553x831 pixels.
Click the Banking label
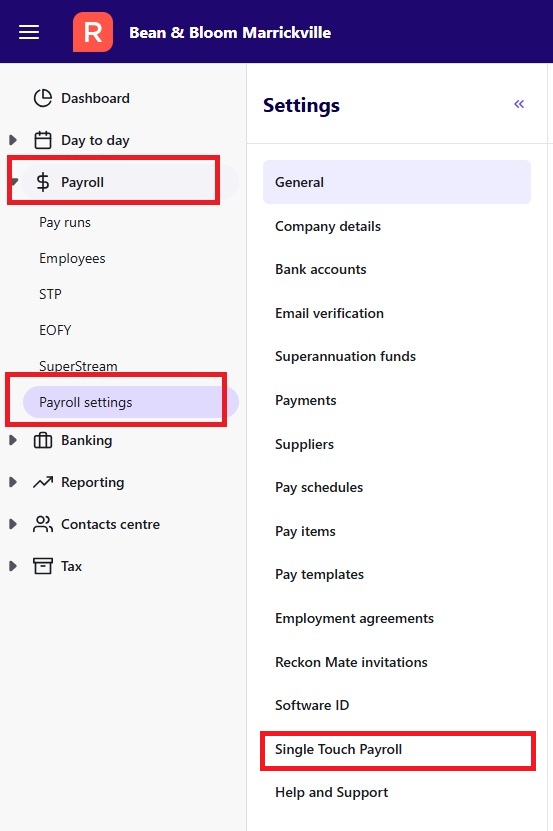click(x=87, y=440)
